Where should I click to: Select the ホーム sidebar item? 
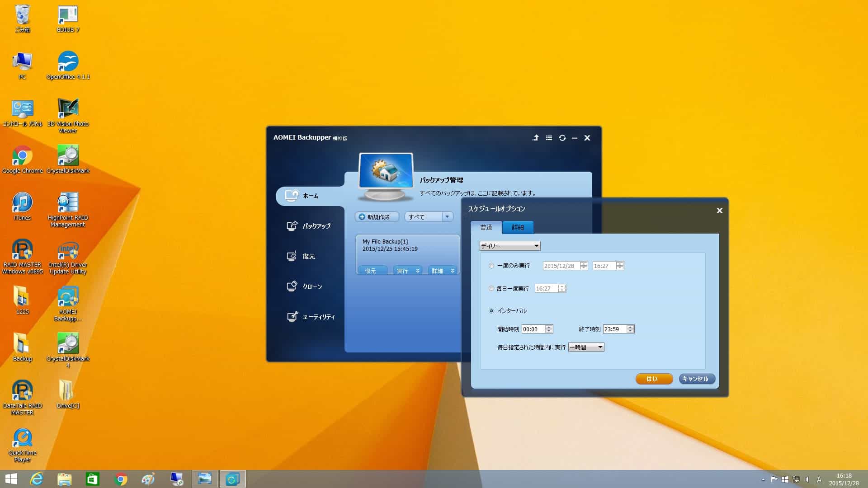tap(310, 196)
